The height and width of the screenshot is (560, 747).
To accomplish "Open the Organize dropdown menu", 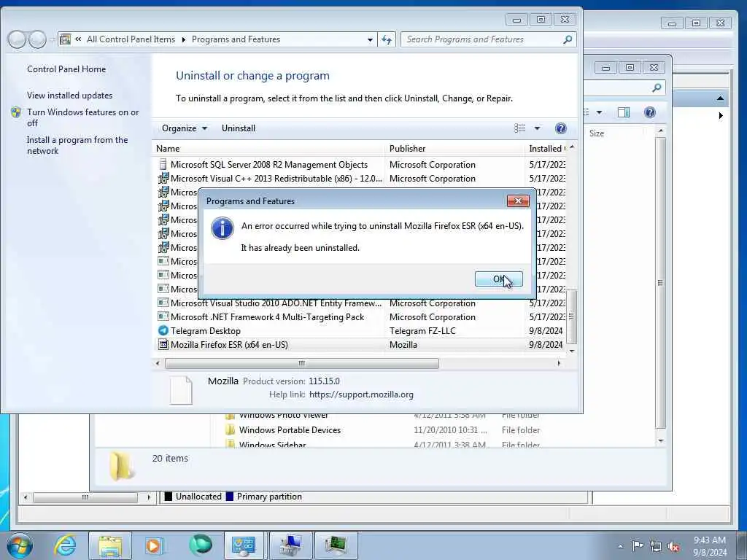I will click(x=185, y=128).
